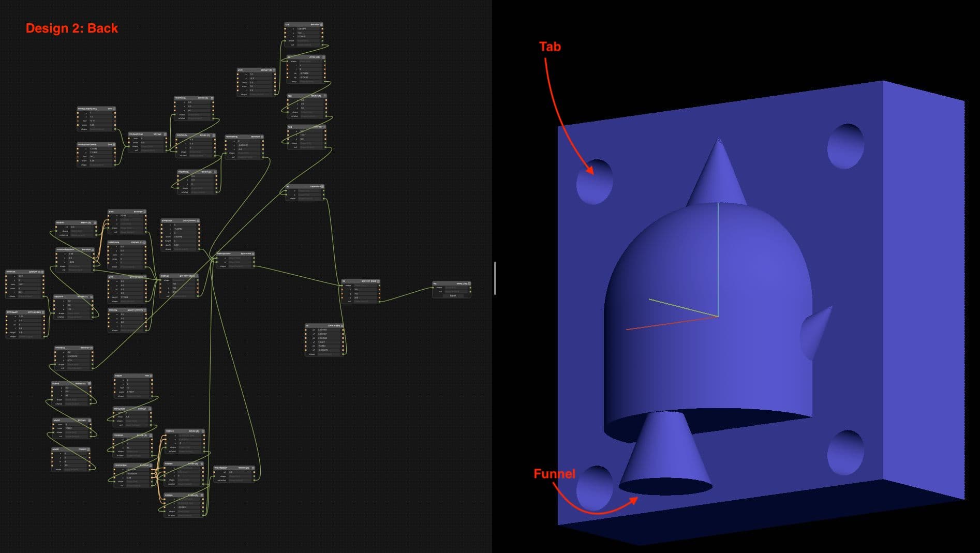Edit the j field in the Array (2D) node
Screen dimensions: 980x553
(310, 69)
